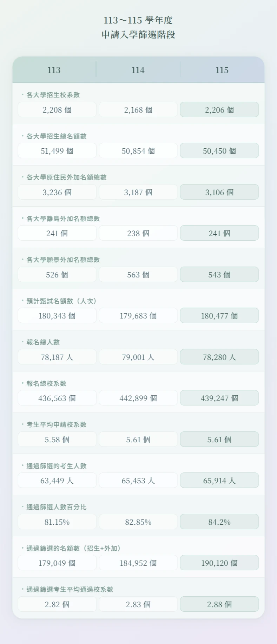The width and height of the screenshot is (277, 644).
Task: Click the 79,001 人 cell
Action: pos(138,357)
